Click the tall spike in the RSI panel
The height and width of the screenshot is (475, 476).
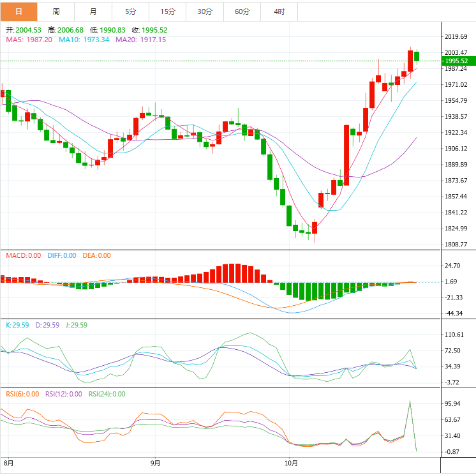410,402
